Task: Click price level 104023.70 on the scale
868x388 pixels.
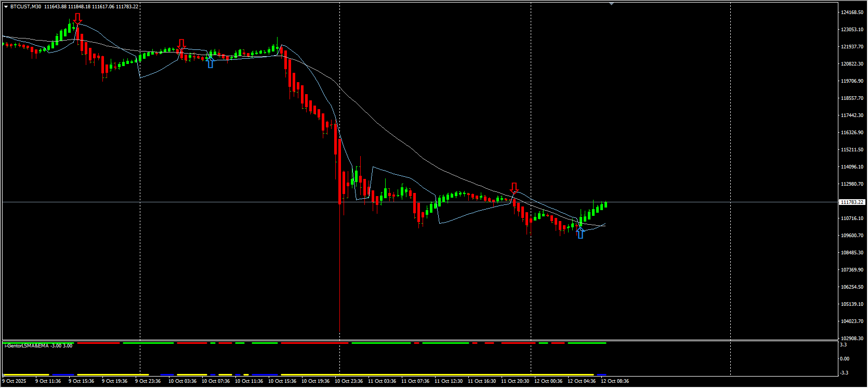Action: [852, 321]
